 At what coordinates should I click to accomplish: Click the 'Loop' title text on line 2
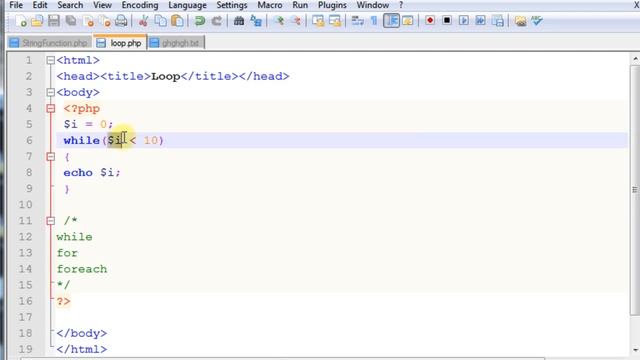click(166, 76)
